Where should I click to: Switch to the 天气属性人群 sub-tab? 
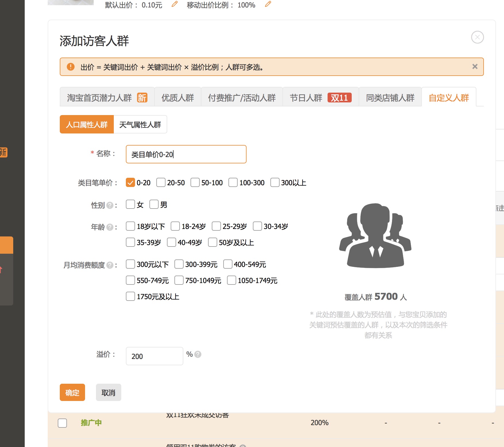140,124
